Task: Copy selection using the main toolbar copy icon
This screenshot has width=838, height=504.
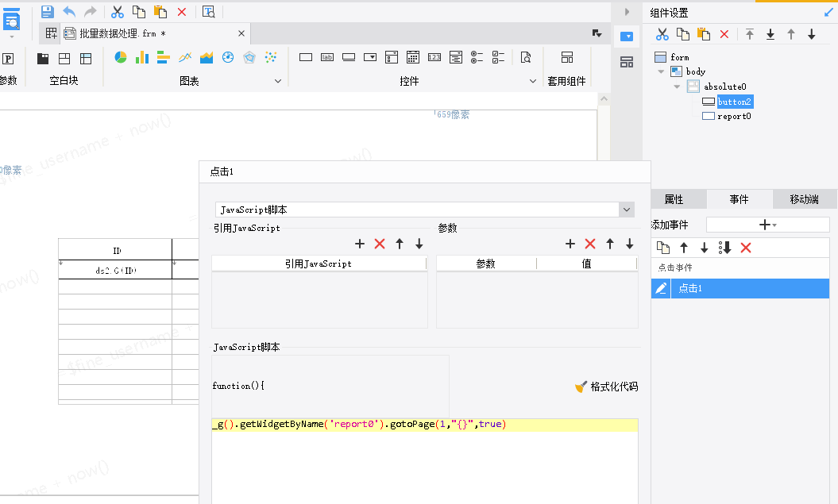Action: tap(139, 12)
